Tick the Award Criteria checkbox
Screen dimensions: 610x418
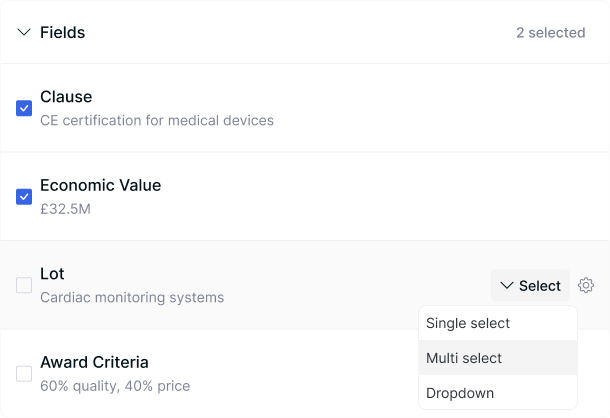[x=24, y=374]
